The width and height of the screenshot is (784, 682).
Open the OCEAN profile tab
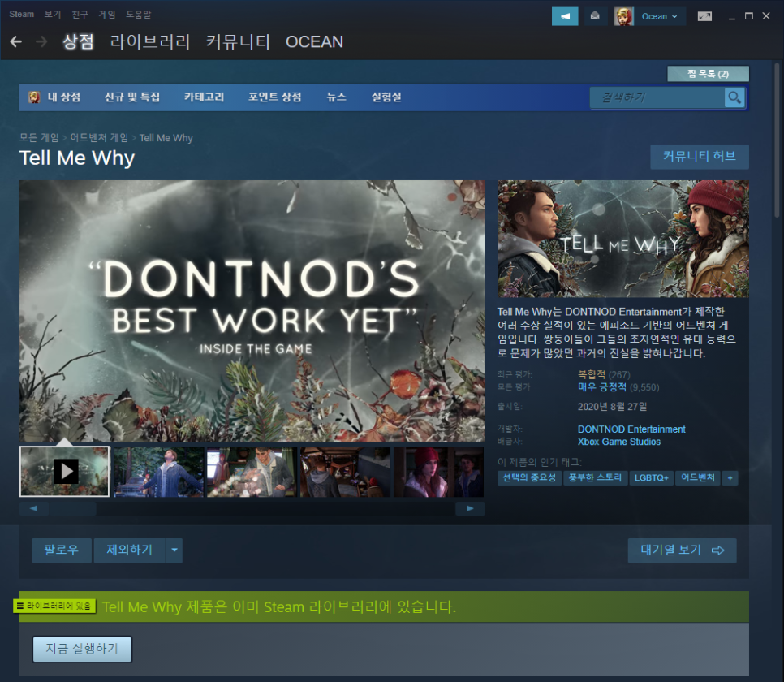[315, 41]
